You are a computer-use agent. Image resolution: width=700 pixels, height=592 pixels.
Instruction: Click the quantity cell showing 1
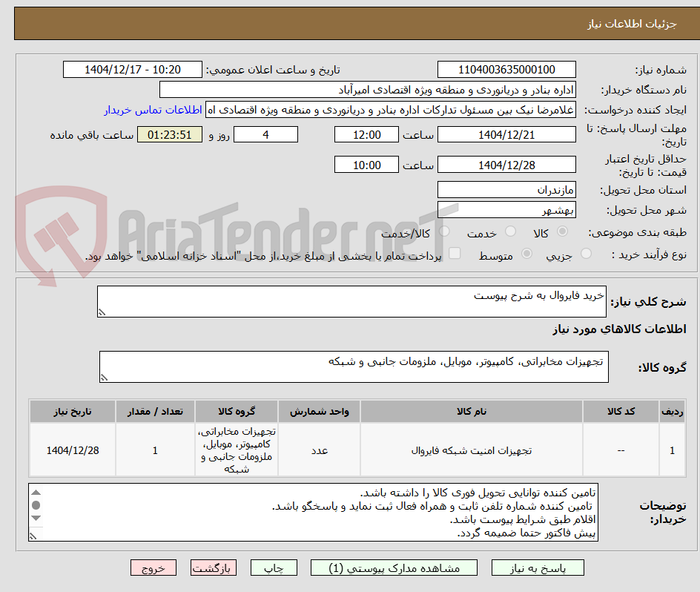156,450
